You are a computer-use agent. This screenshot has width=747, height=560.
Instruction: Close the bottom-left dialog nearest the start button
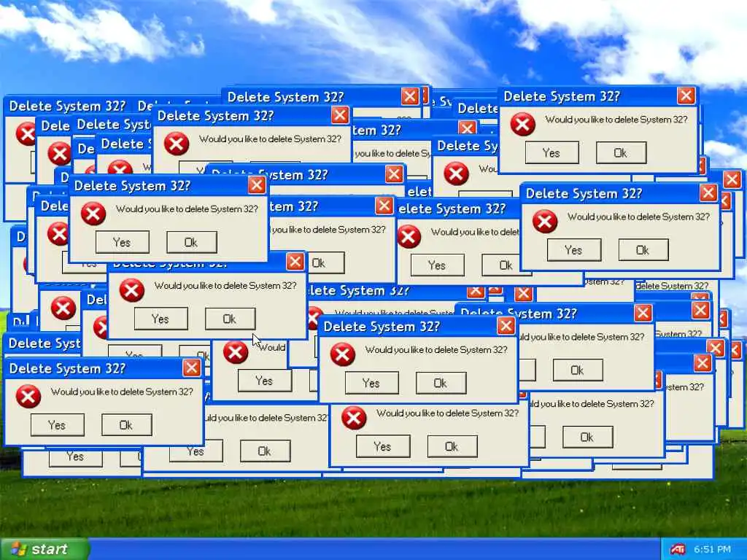tap(192, 367)
